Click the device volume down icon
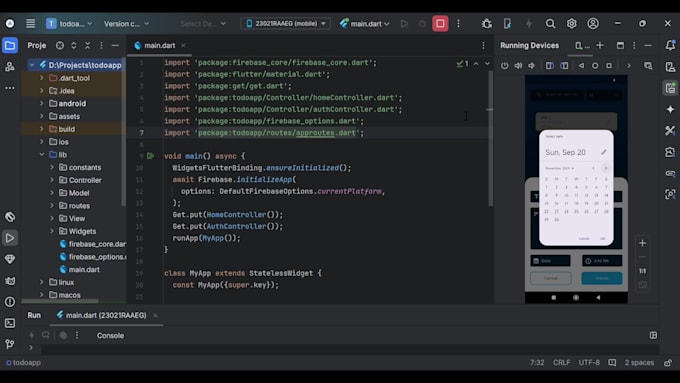This screenshot has width=680, height=383. tap(532, 65)
